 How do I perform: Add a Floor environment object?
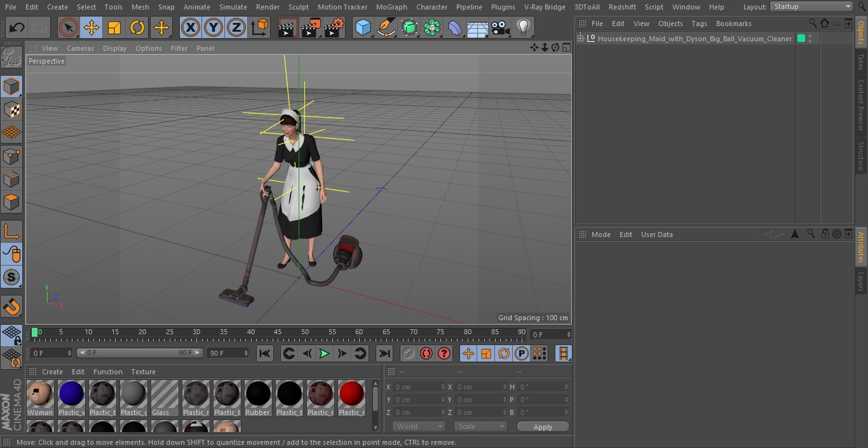pyautogui.click(x=478, y=27)
